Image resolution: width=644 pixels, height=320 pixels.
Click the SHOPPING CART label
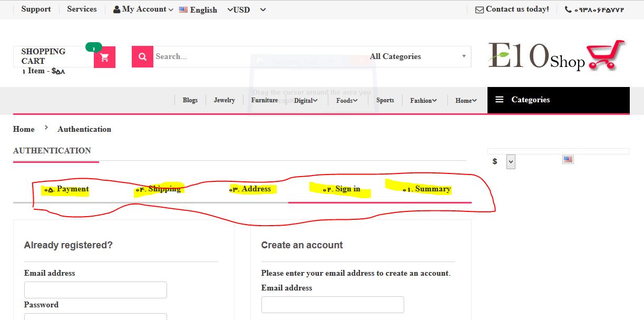pos(43,56)
